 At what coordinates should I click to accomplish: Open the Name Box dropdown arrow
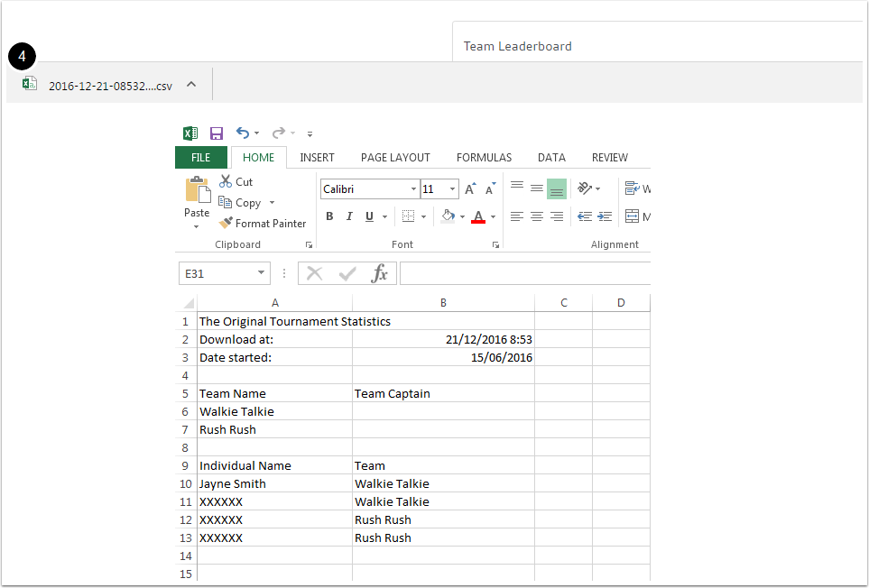[261, 273]
